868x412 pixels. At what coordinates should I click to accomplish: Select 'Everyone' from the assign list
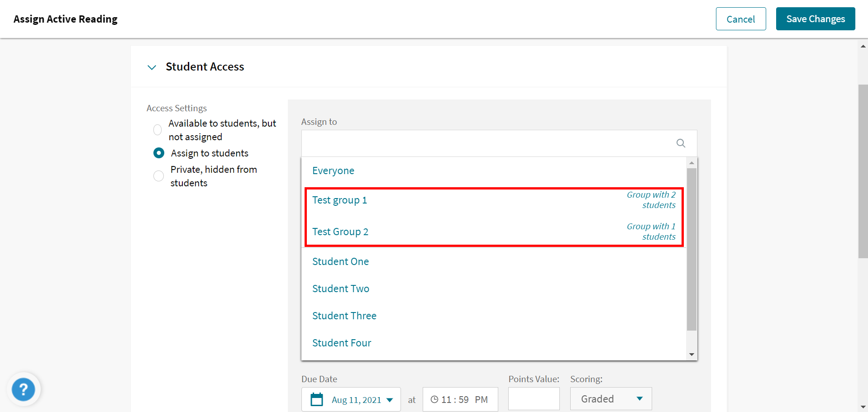pos(333,170)
